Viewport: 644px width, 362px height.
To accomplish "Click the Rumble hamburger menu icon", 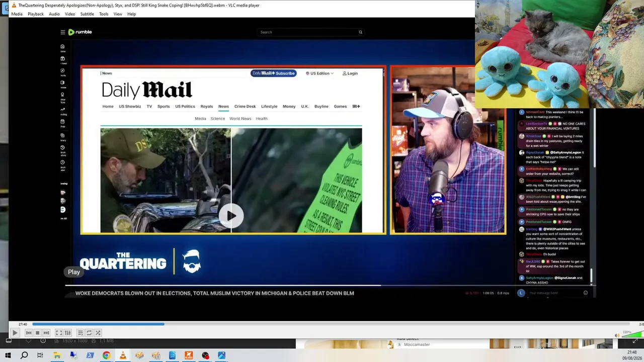I will point(63,32).
